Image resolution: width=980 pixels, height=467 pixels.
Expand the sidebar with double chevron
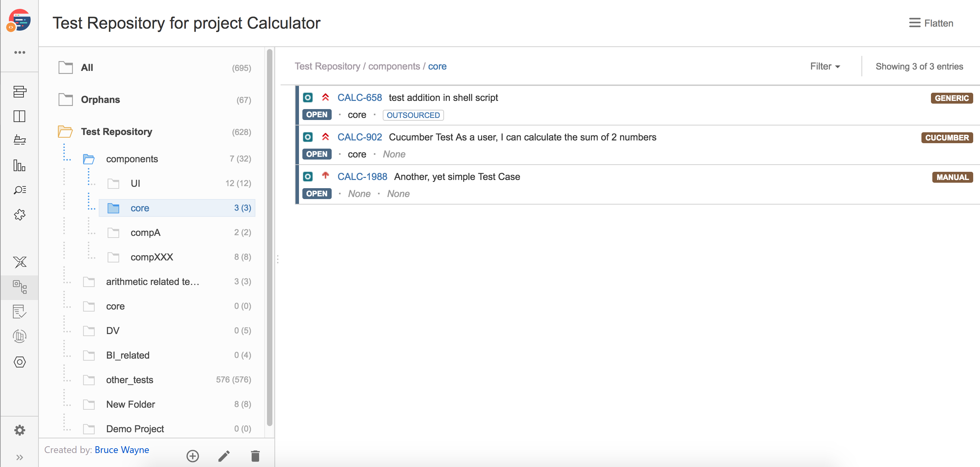[x=20, y=457]
